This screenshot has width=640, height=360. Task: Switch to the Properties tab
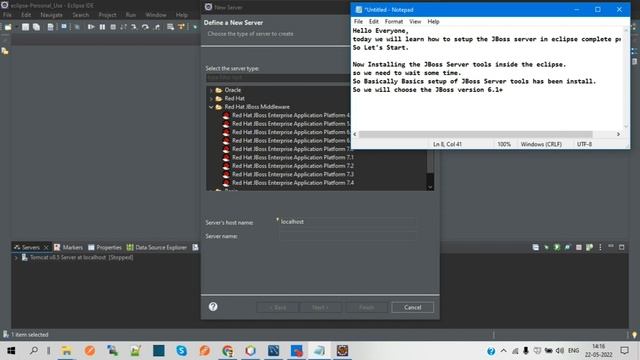click(104, 247)
